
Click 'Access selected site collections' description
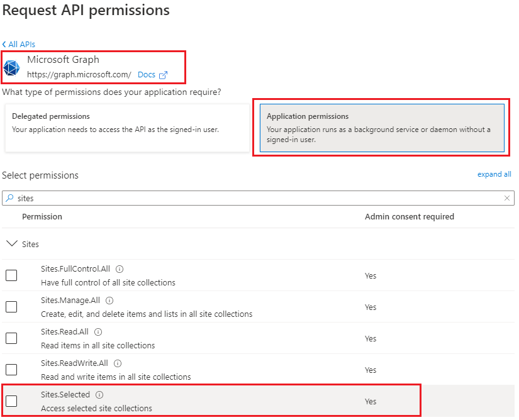pyautogui.click(x=96, y=409)
